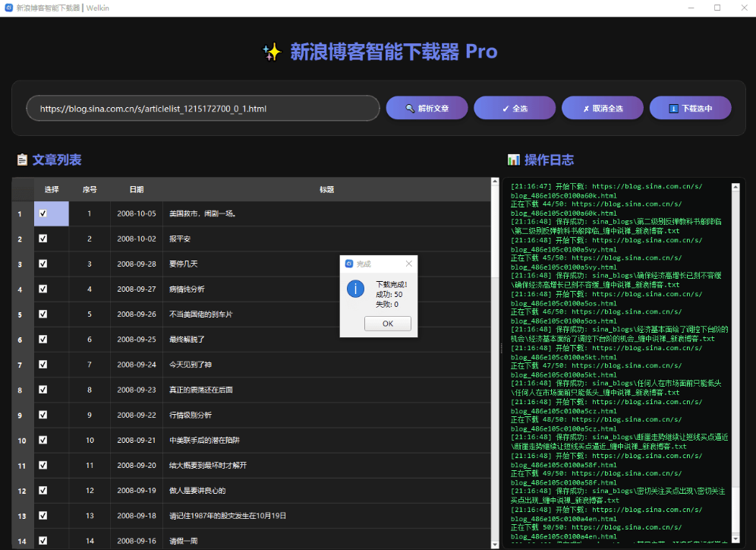The height and width of the screenshot is (550, 756).
Task: Click the 标题 column header
Action: pos(326,190)
